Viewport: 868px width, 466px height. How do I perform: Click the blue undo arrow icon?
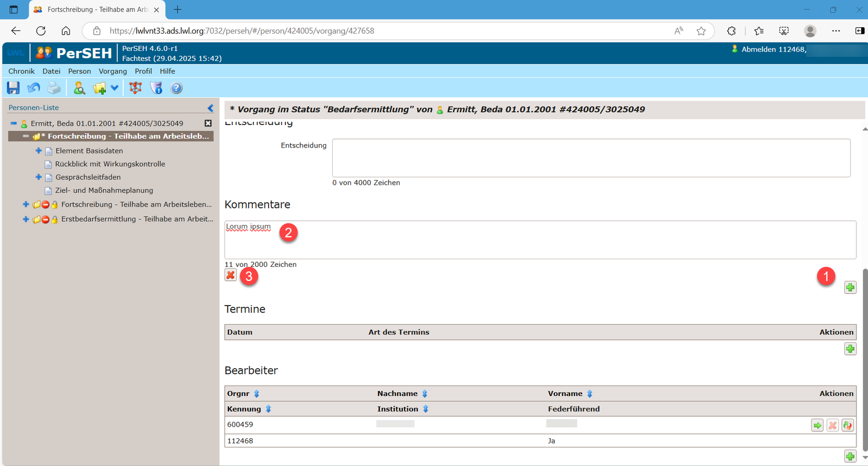pos(34,88)
